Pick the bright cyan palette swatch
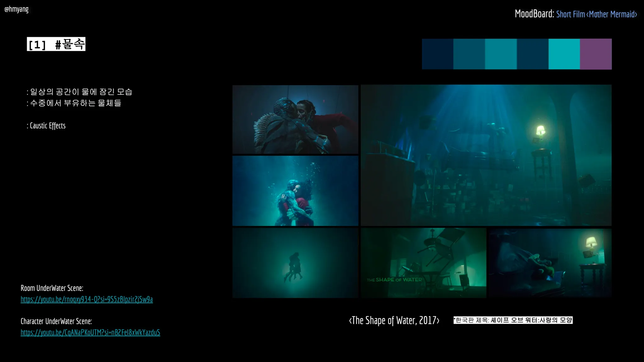 pyautogui.click(x=564, y=54)
